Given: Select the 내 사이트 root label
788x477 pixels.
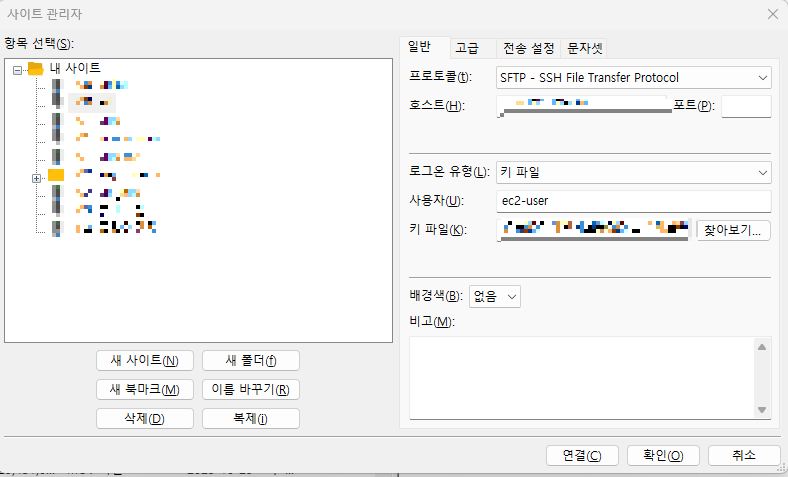Looking at the screenshot, I should pos(74,68).
